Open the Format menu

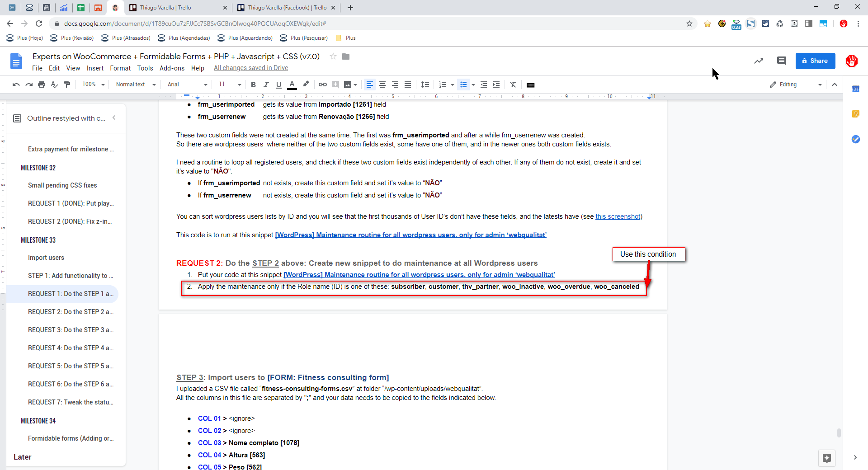(x=120, y=68)
